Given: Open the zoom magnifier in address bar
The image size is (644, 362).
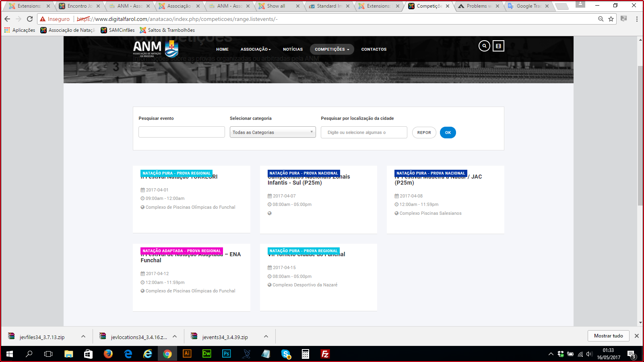Looking at the screenshot, I should click(x=601, y=19).
